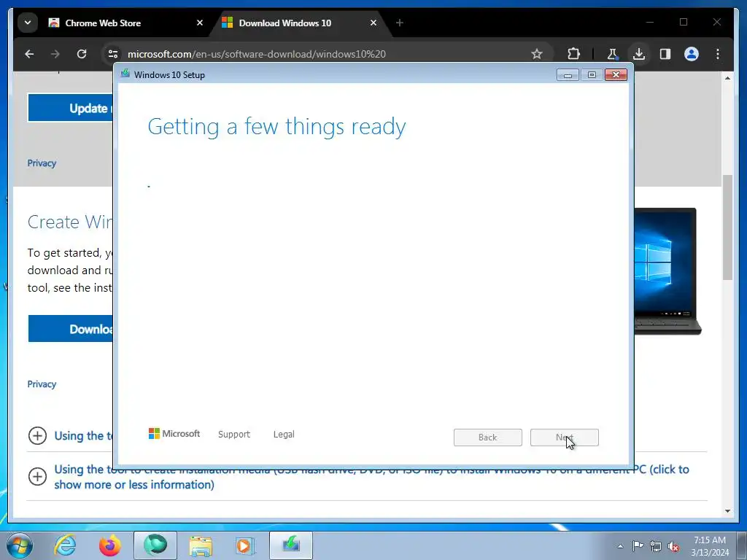Maximize the Windows 10 Setup window
Screen dimensions: 747x560
[592, 75]
